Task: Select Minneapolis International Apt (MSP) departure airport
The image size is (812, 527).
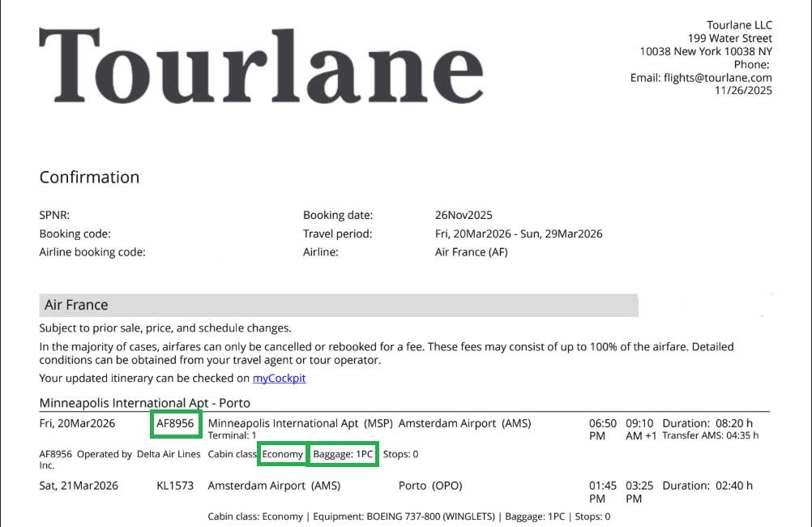Action: pos(300,423)
